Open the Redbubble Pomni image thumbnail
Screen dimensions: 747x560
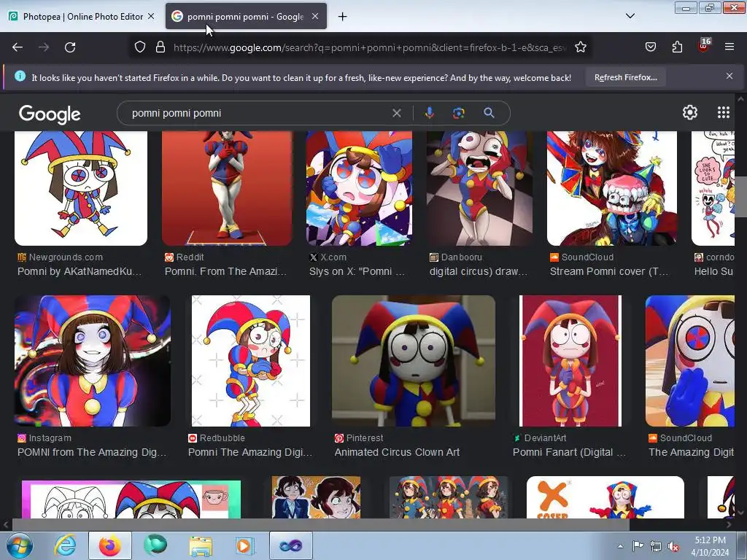251,361
